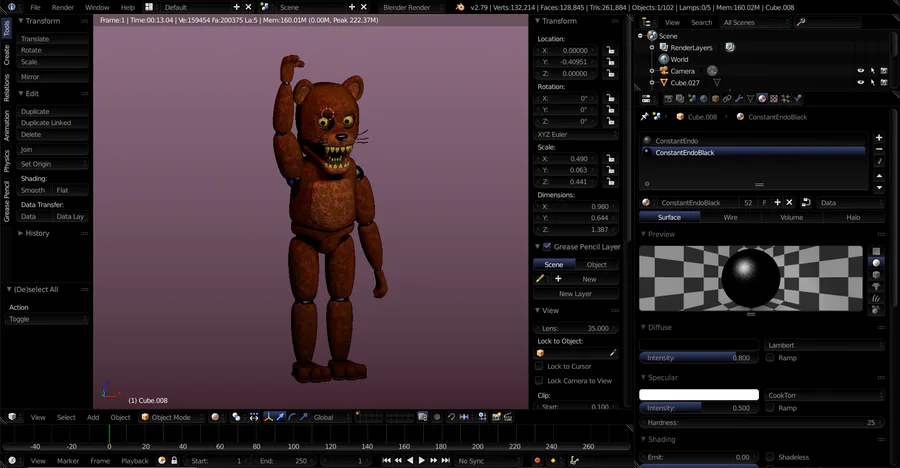
Task: Toggle Camera visibility eye in outliner
Action: 860,71
